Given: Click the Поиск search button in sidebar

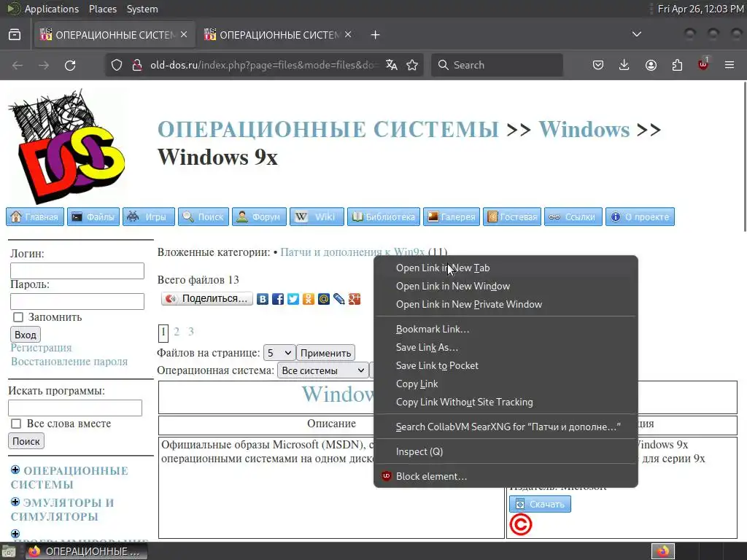Looking at the screenshot, I should 26,441.
